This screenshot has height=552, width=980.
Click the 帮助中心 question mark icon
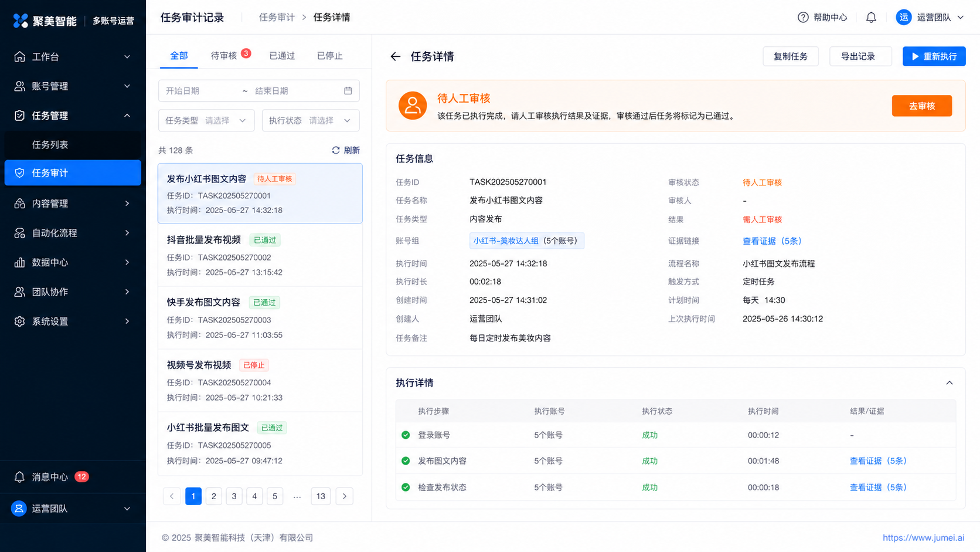tap(803, 18)
